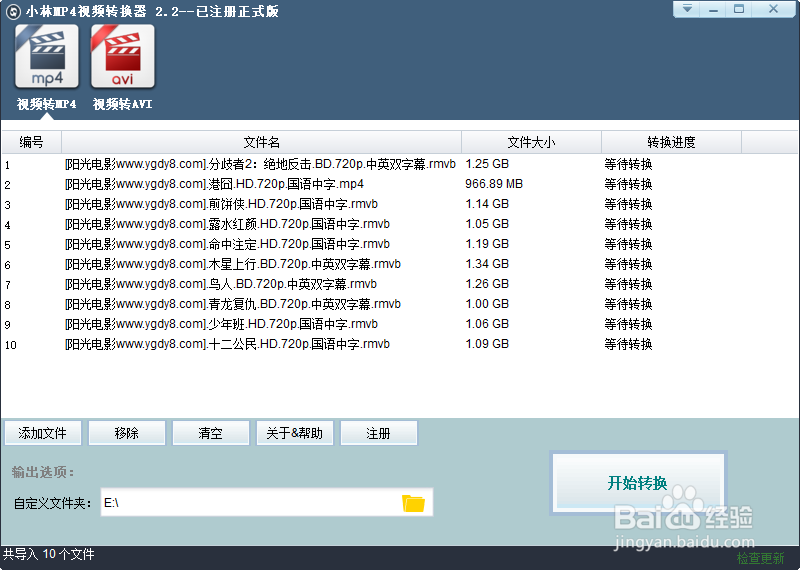Sort by 文件名 column header
The width and height of the screenshot is (800, 570).
point(261,142)
